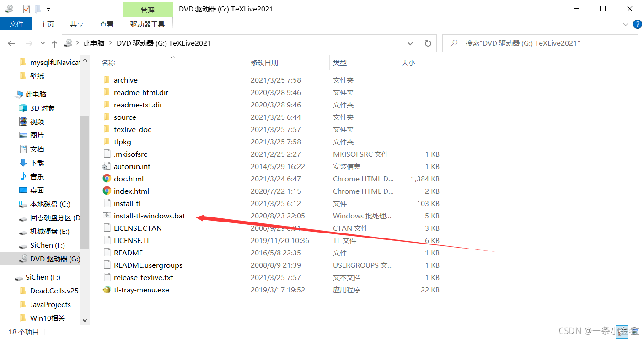The width and height of the screenshot is (644, 339).
Task: Expand the 此电脑 breadcrumb chevron
Action: pyautogui.click(x=110, y=43)
